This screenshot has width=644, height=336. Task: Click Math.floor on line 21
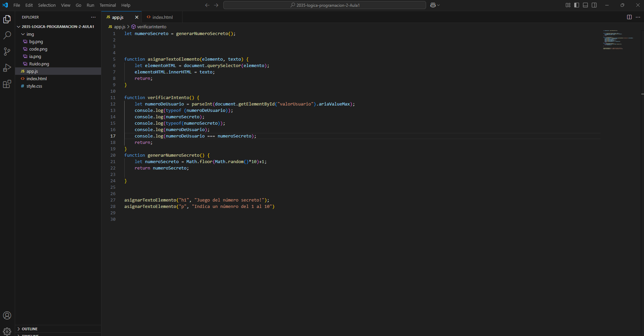point(199,162)
